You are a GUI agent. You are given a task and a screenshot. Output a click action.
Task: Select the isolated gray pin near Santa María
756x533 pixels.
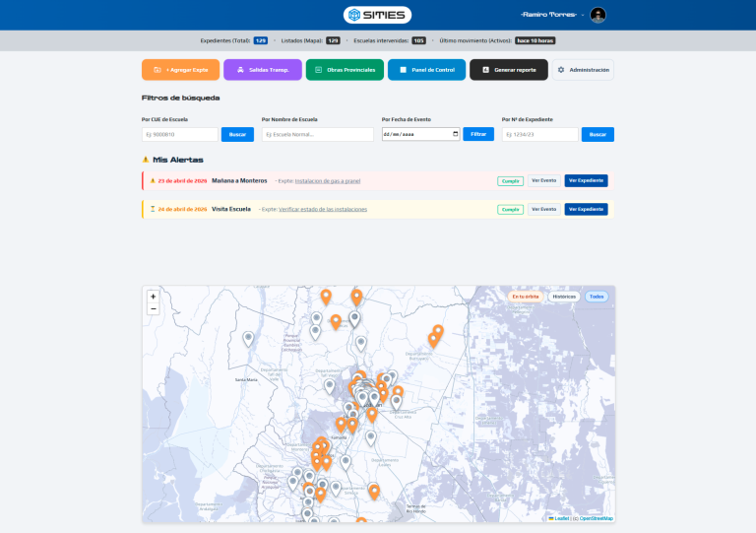coord(248,339)
